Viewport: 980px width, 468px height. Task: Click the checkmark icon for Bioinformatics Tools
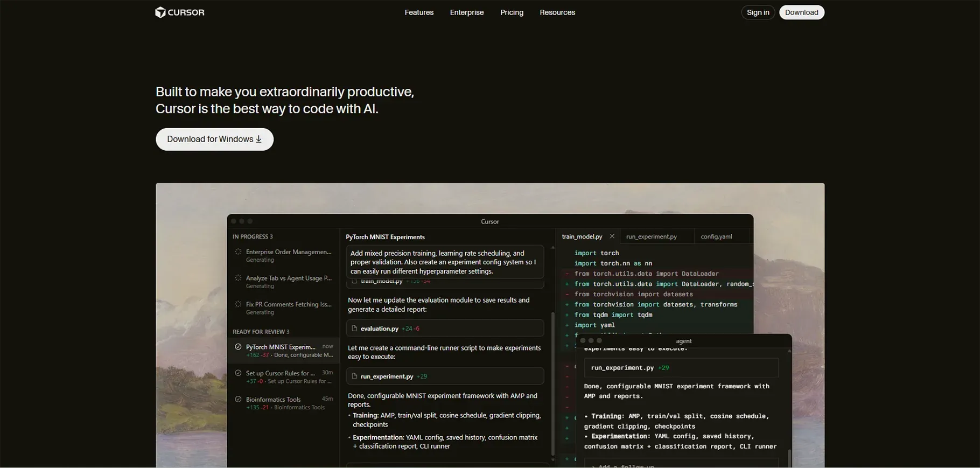pyautogui.click(x=238, y=400)
